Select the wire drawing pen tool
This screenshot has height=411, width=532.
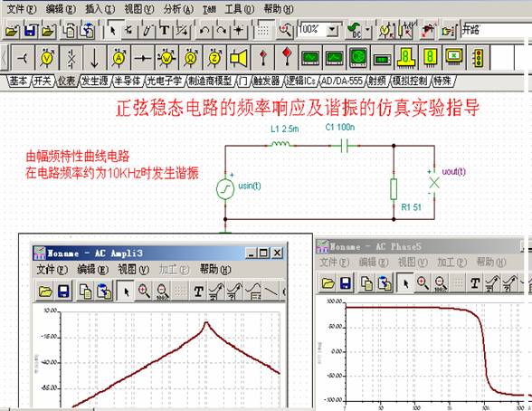click(147, 31)
